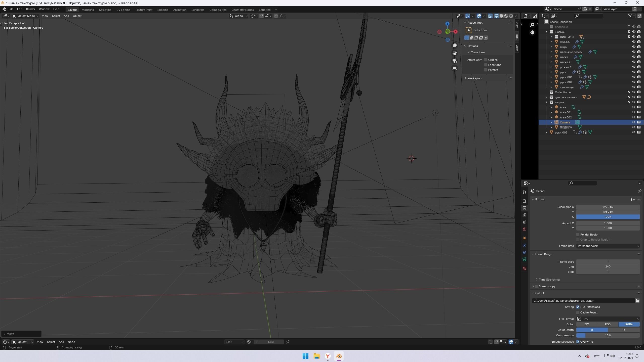Click the viewport zoom magnifier icon
644x362 pixels.
pos(455,46)
